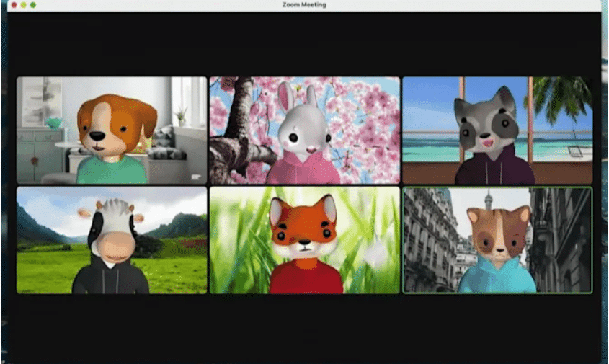Click the black area above the video grid
Image resolution: width=609 pixels, height=364 pixels.
(x=304, y=43)
